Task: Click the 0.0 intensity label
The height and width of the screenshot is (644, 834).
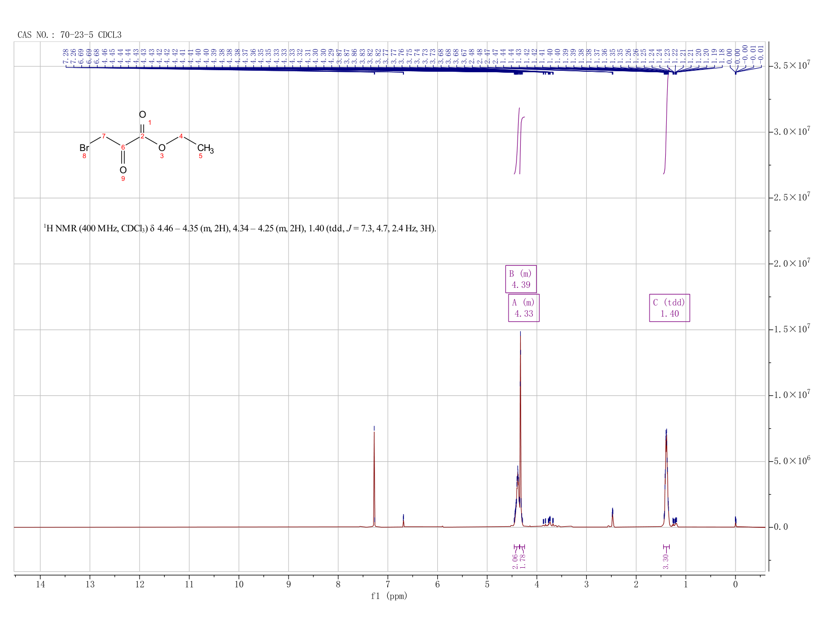Action: click(781, 527)
